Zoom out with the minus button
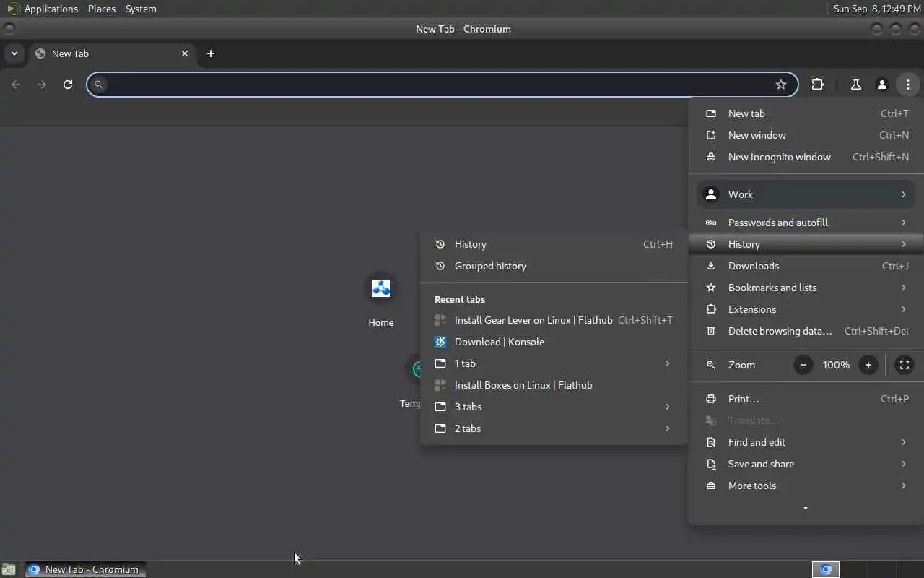Viewport: 924px width, 578px height. click(803, 365)
